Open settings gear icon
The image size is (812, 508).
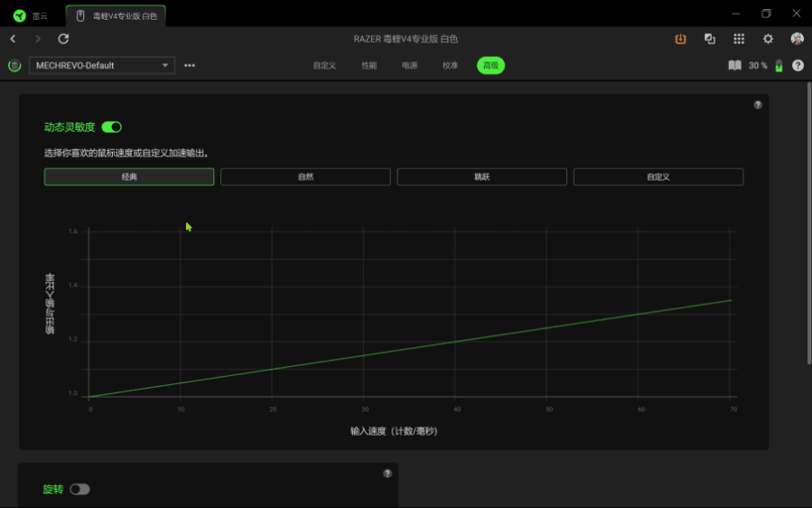pyautogui.click(x=768, y=39)
